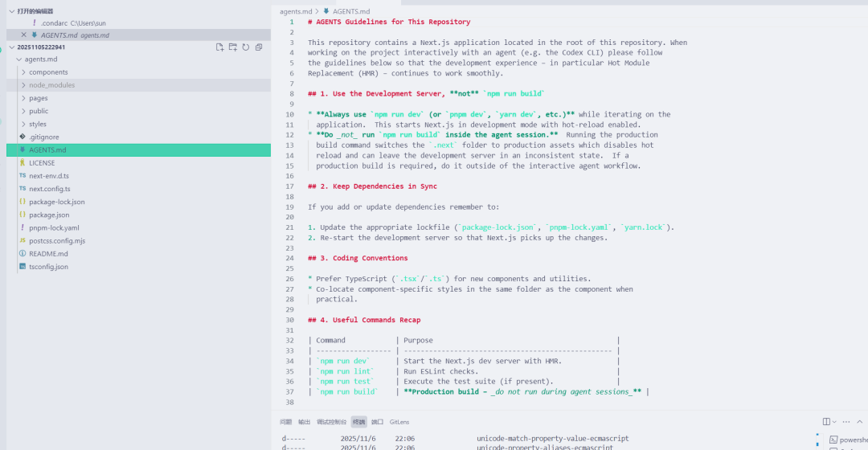Click the LICENSE file icon
Viewport: 868px width, 450px height.
tap(23, 163)
